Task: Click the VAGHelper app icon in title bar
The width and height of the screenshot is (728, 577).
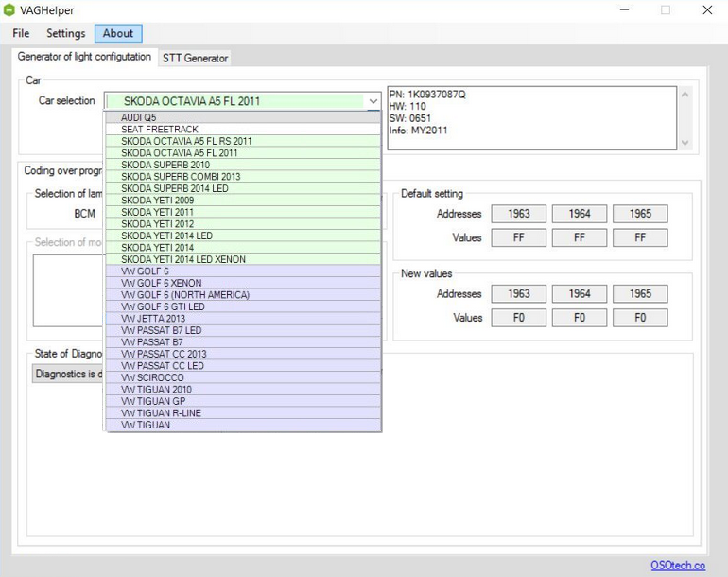Action: tap(9, 10)
